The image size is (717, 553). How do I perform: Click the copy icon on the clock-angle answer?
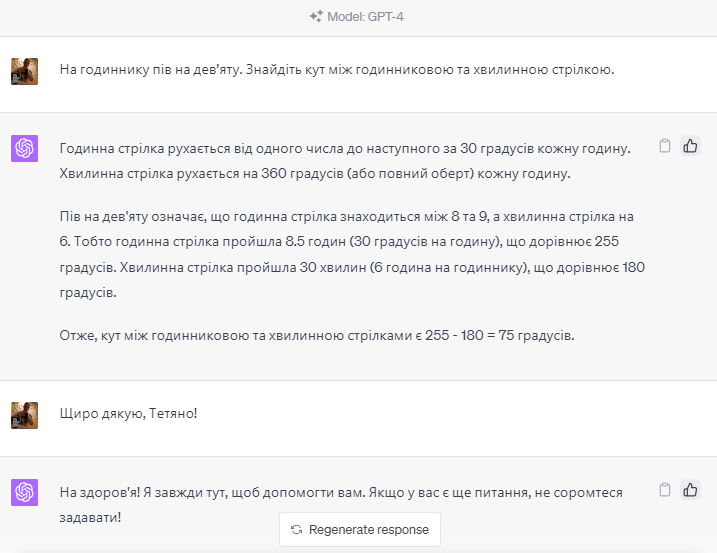(665, 146)
